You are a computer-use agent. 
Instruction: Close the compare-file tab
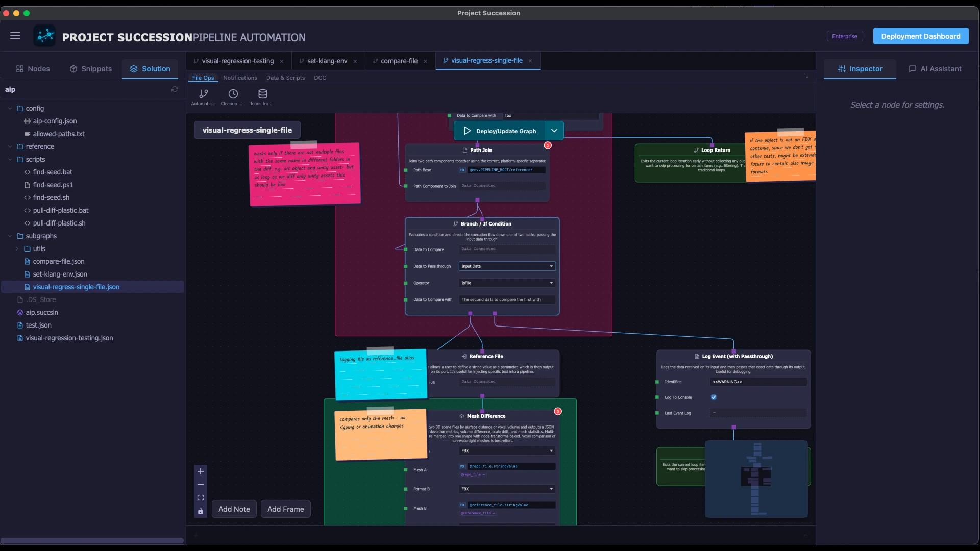(425, 61)
